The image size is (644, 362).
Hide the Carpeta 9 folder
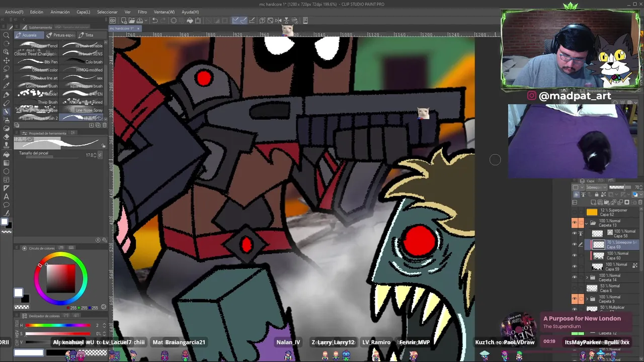pyautogui.click(x=575, y=299)
